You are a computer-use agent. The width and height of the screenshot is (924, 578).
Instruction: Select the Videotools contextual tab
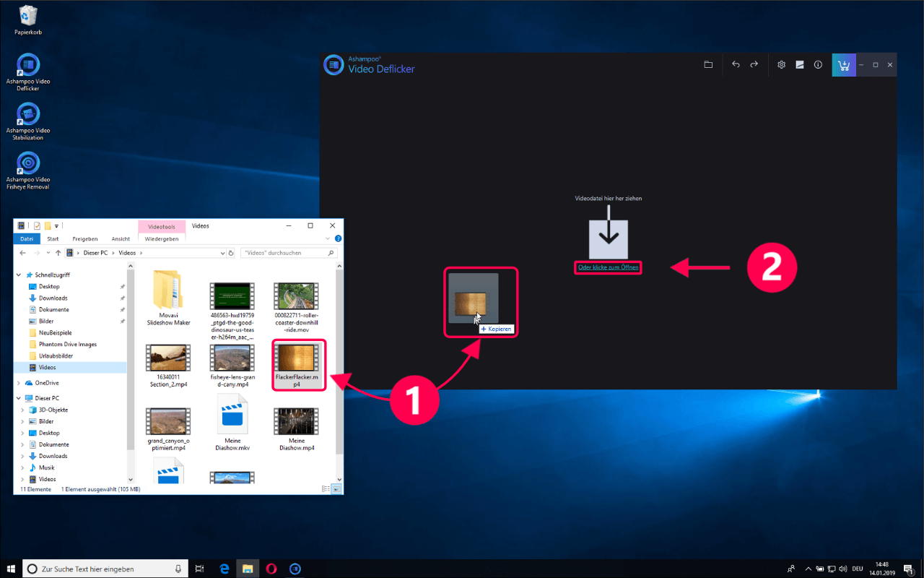click(x=162, y=226)
